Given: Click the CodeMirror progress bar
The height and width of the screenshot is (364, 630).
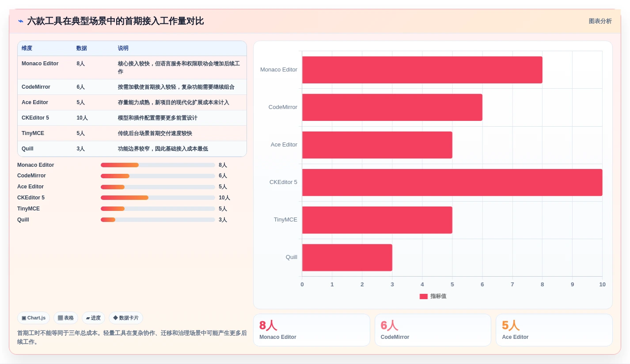Looking at the screenshot, I should [x=158, y=176].
